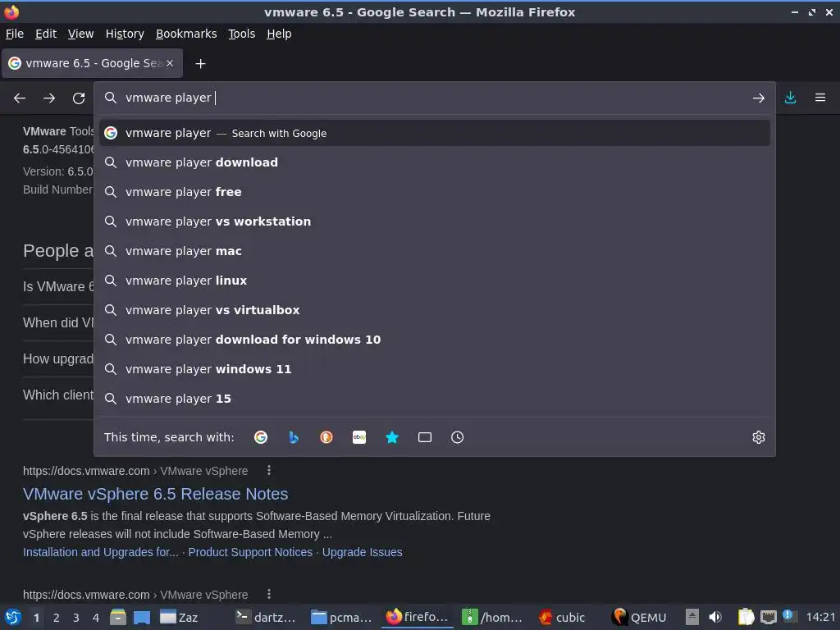Search open tabs icon
The image size is (840, 630).
tap(425, 437)
